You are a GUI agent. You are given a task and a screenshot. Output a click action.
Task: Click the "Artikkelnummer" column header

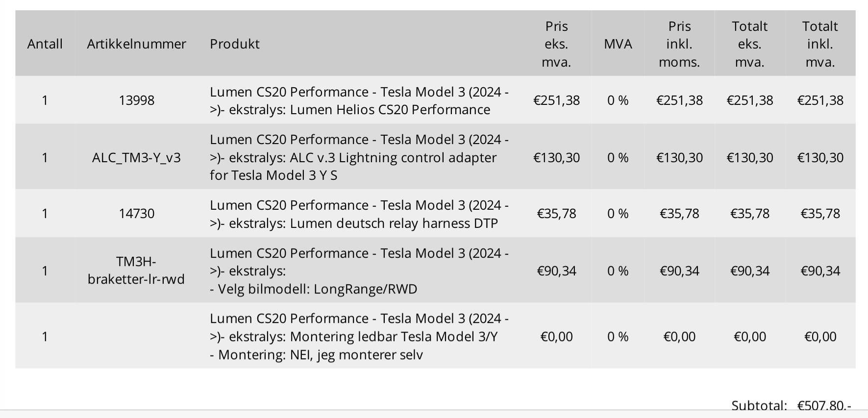coord(136,44)
